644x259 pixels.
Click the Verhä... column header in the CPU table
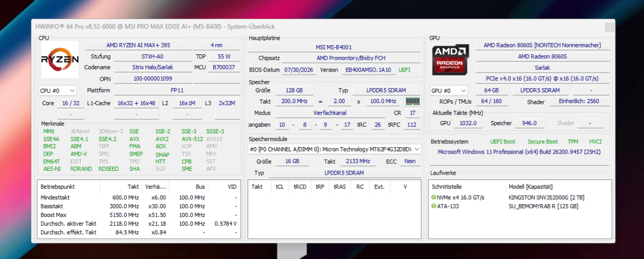pyautogui.click(x=155, y=186)
